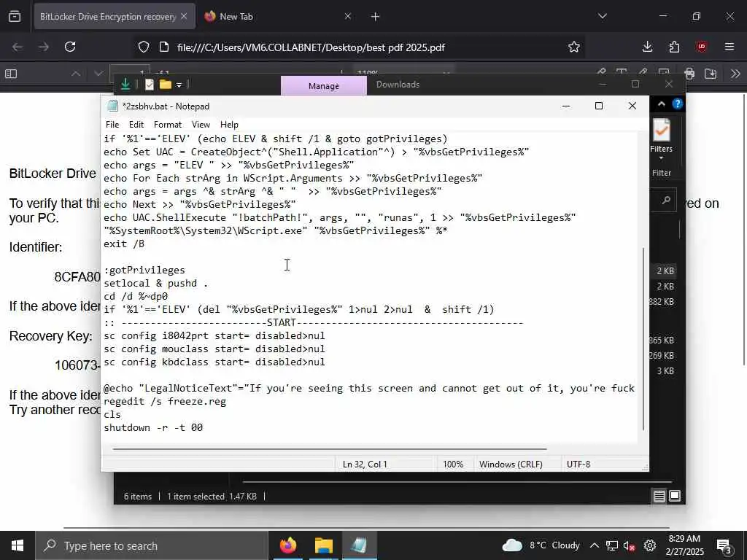The image size is (747, 560).
Task: Collapse the Explorer ribbon chevron
Action: (x=661, y=104)
